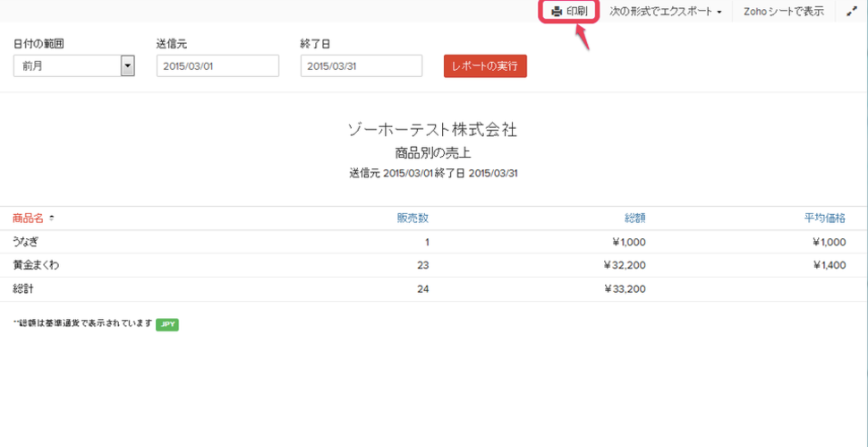Sort by the 商品名 column header
The height and width of the screenshot is (447, 868).
(x=28, y=218)
